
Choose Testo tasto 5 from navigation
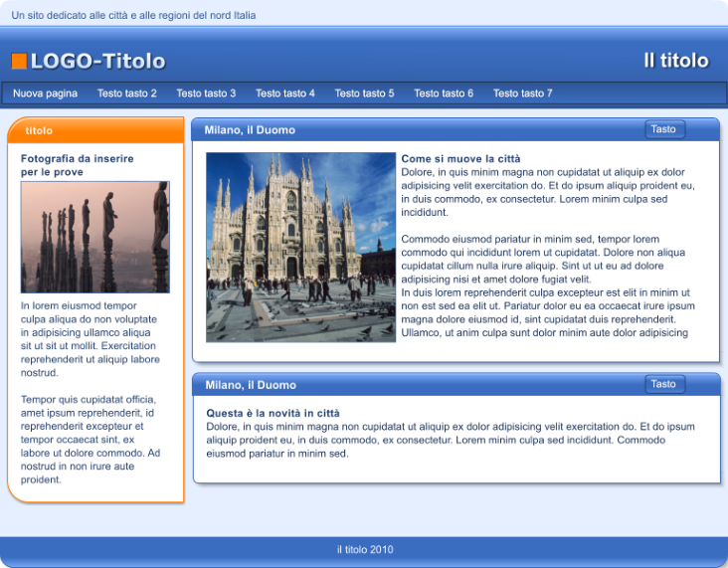coord(364,94)
